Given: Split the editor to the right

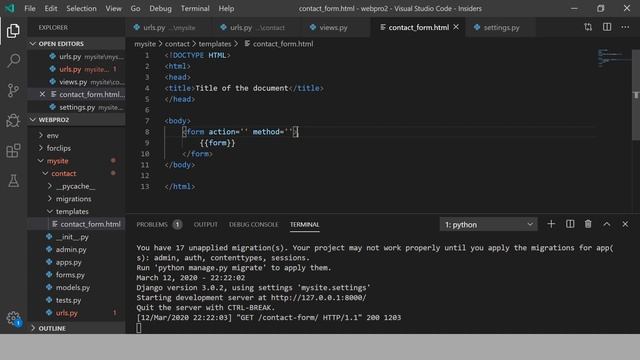Looking at the screenshot, I should coord(607,27).
